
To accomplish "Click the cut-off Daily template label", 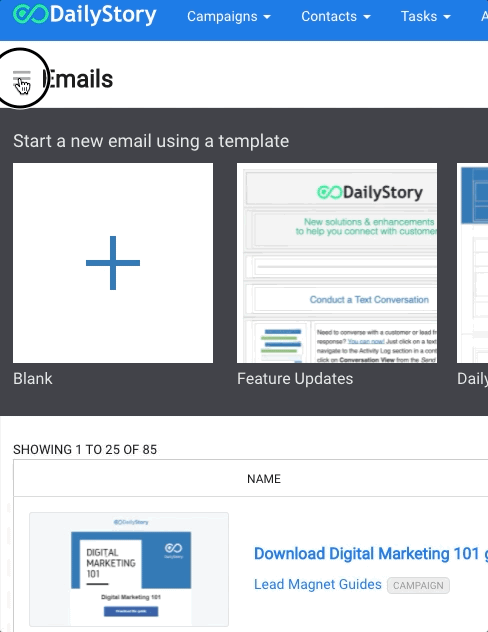I will pyautogui.click(x=472, y=379).
